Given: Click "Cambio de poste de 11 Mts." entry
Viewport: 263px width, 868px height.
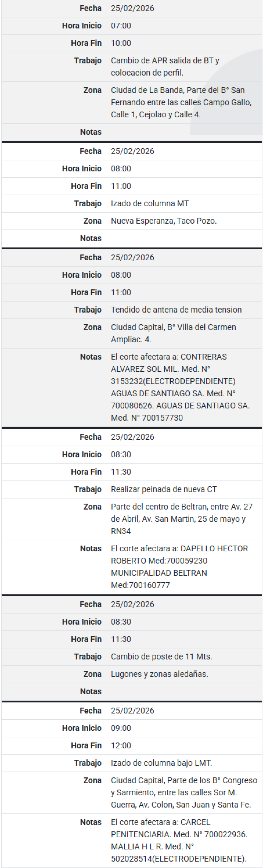Looking at the screenshot, I should click(161, 656).
